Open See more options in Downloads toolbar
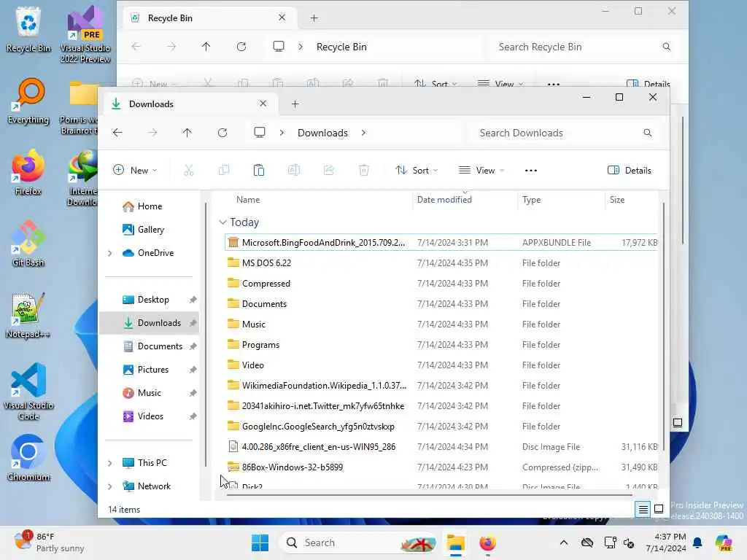The height and width of the screenshot is (560, 747). click(x=531, y=171)
